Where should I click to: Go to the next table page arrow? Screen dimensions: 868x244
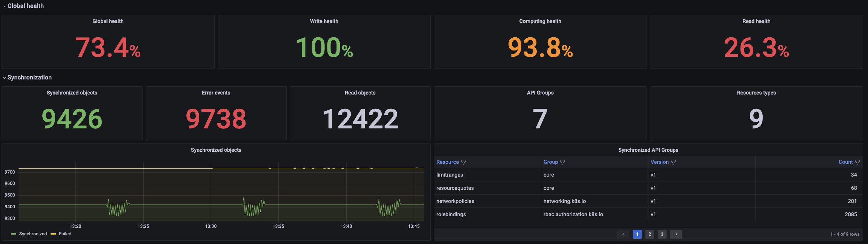676,234
